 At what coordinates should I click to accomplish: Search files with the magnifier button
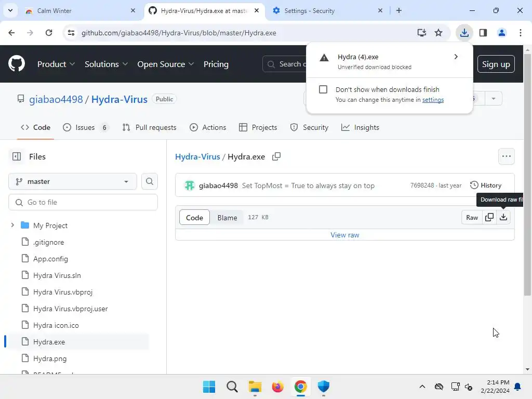click(149, 181)
